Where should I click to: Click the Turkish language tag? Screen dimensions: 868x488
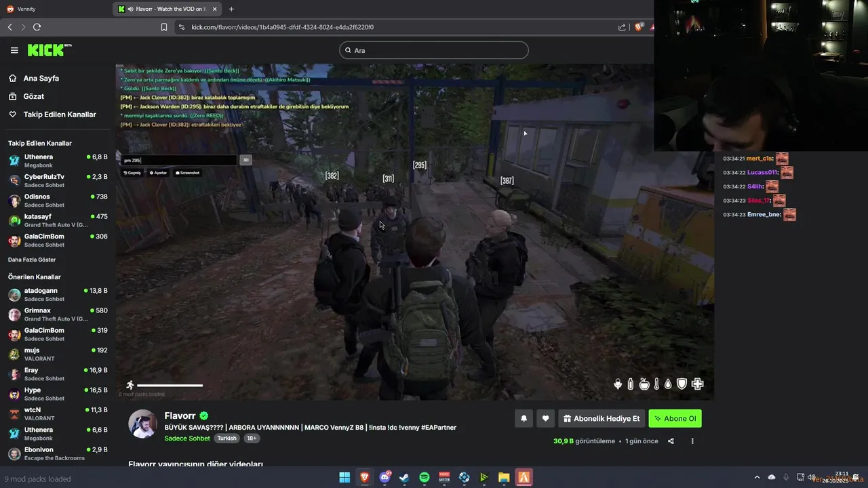coord(226,439)
